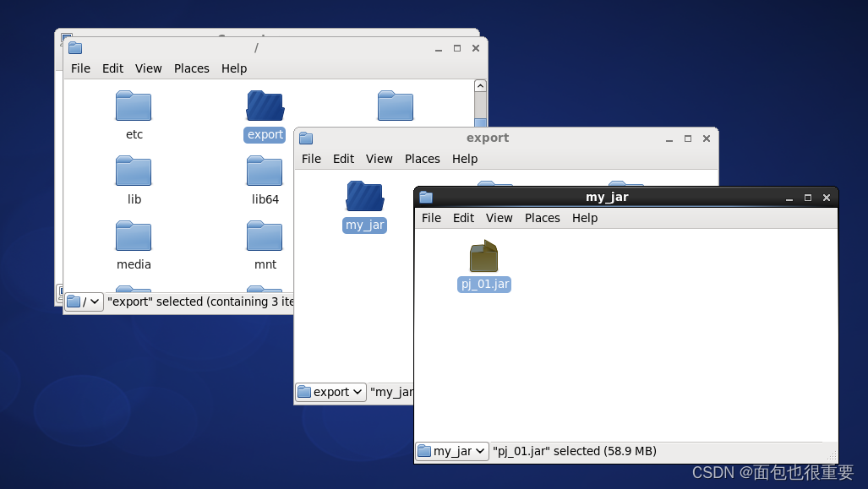This screenshot has height=489, width=868.
Task: Open File menu in my_jar window
Action: coord(431,218)
